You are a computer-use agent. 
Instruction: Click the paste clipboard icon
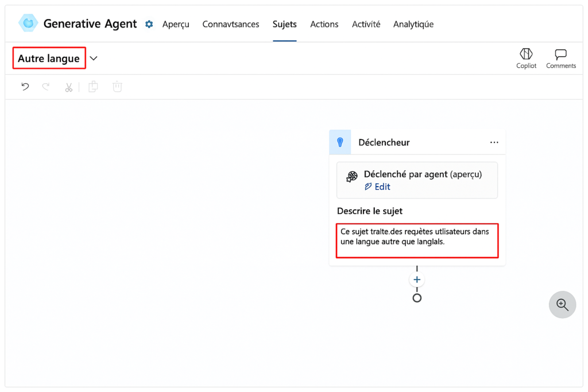(x=93, y=87)
